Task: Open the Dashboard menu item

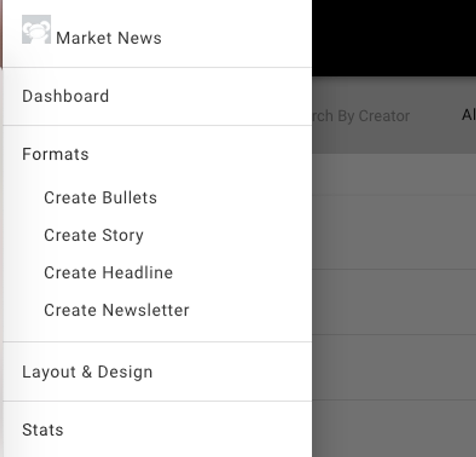Action: click(66, 96)
